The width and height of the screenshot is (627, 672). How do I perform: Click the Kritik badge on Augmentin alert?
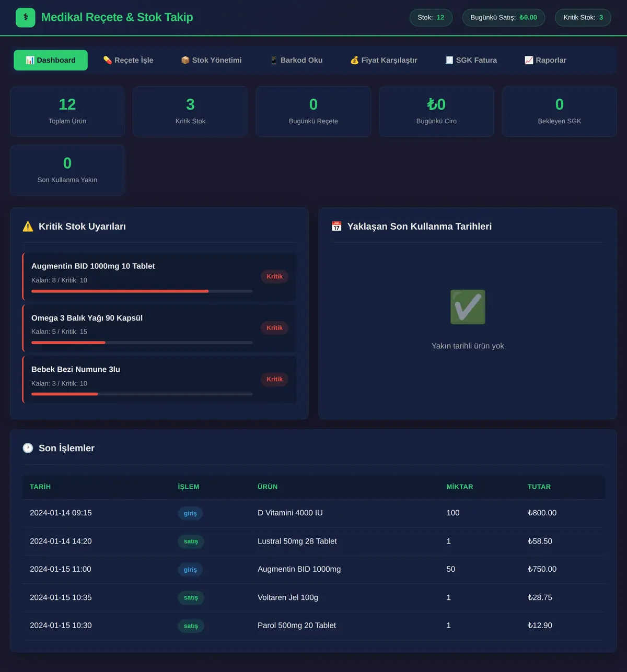274,277
